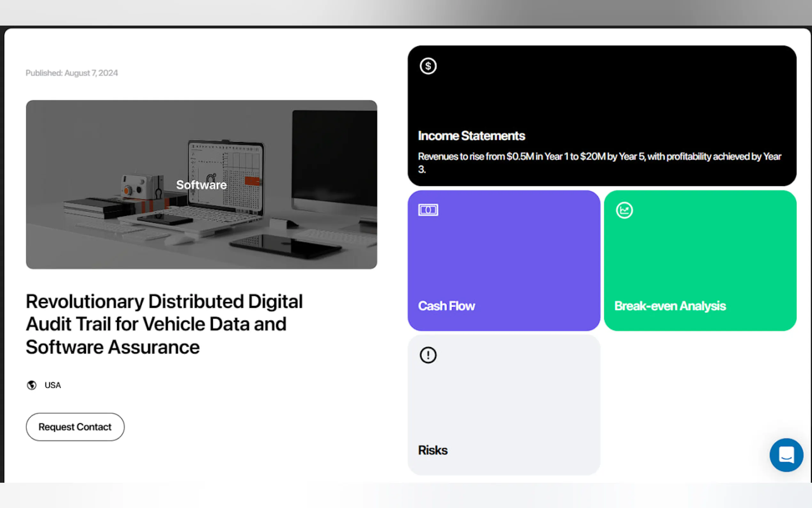Click the grey Risks card background

(504, 403)
